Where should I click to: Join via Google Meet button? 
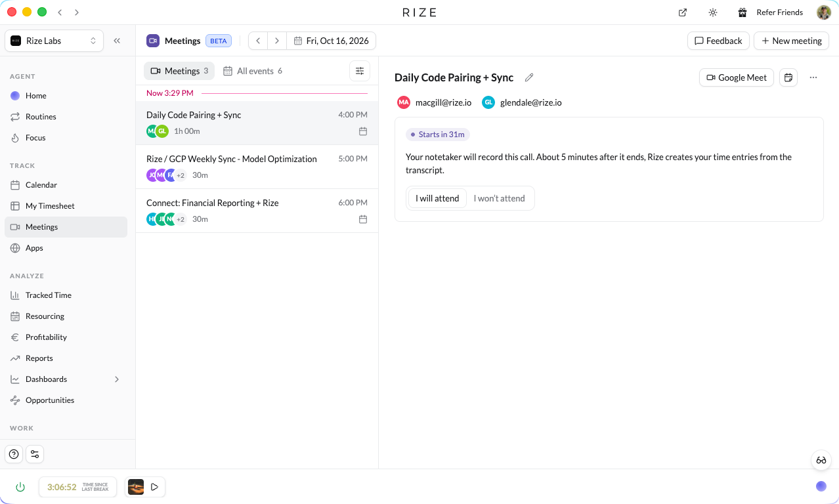point(737,77)
